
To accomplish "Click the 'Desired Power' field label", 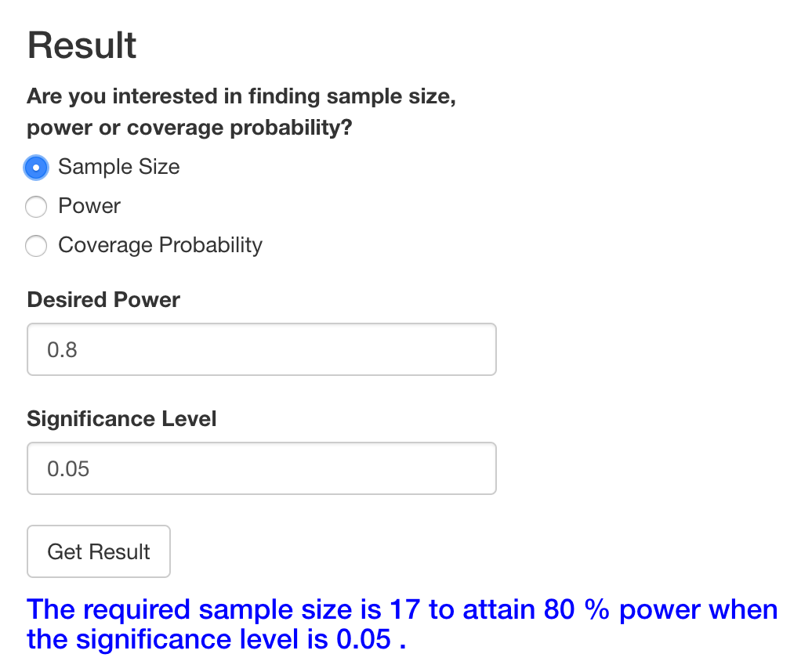I will click(103, 300).
